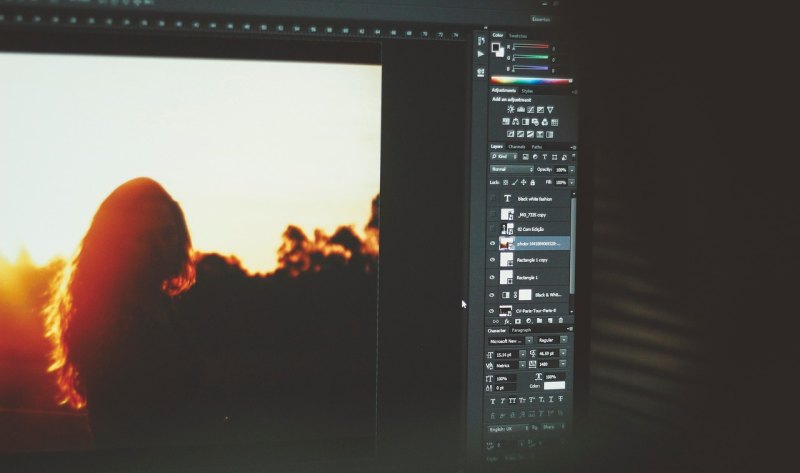Open the Actions play panel icon
The image size is (800, 473).
click(x=481, y=54)
